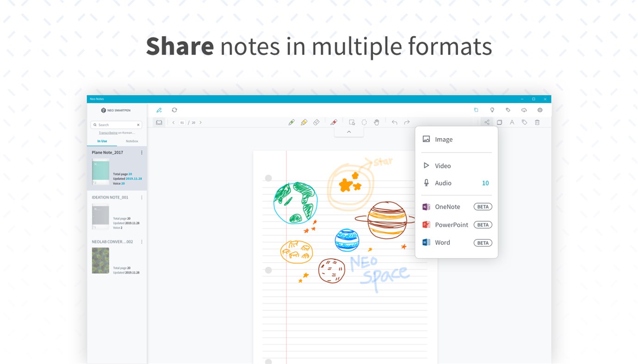Select the green Pen tool
The image size is (638, 364).
tap(291, 122)
